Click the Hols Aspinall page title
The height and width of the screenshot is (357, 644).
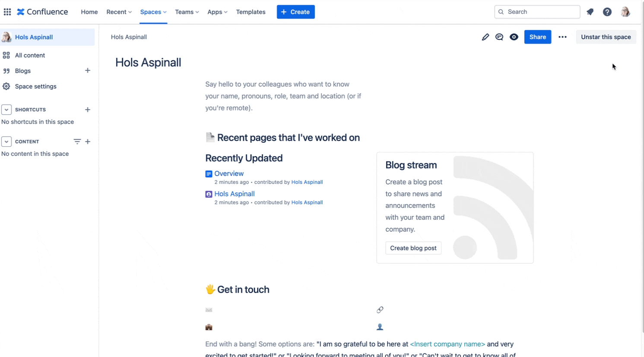click(148, 63)
